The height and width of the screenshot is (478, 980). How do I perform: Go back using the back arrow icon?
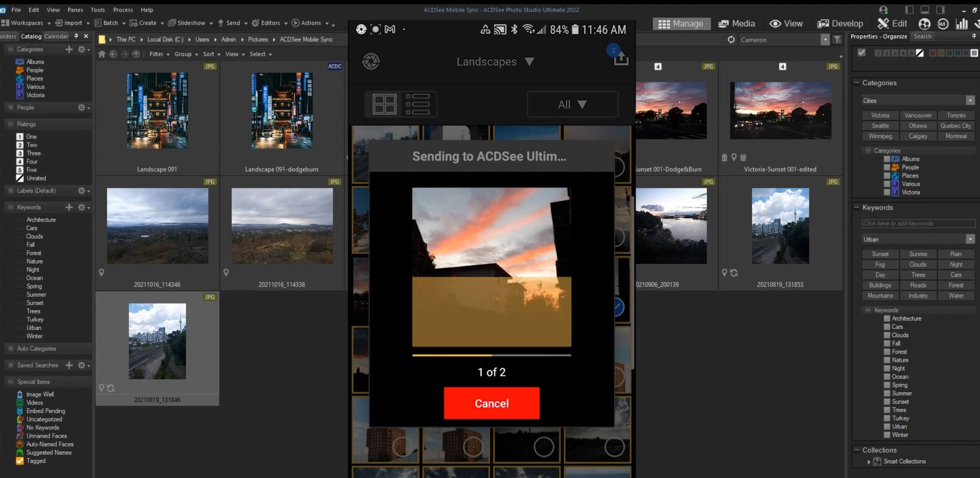pos(113,54)
